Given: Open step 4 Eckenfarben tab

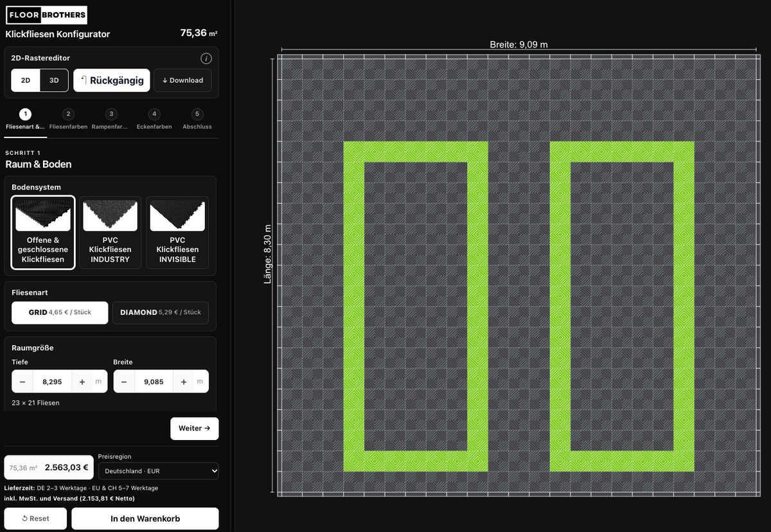Looking at the screenshot, I should pos(154,120).
